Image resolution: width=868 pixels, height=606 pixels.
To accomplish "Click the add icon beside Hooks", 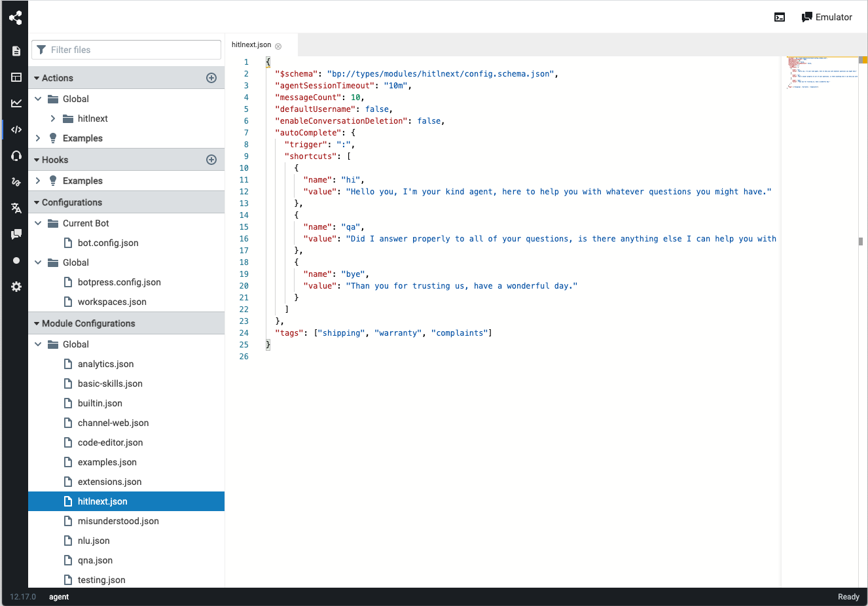I will click(x=211, y=160).
